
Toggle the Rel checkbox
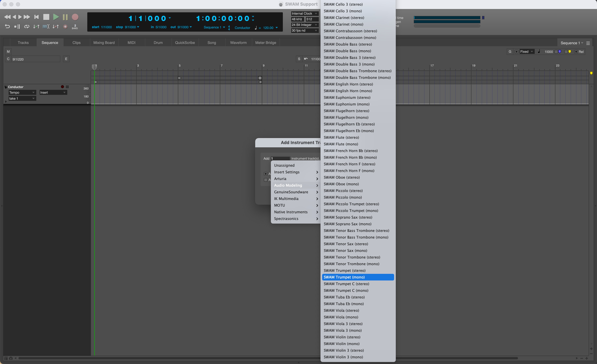[576, 52]
